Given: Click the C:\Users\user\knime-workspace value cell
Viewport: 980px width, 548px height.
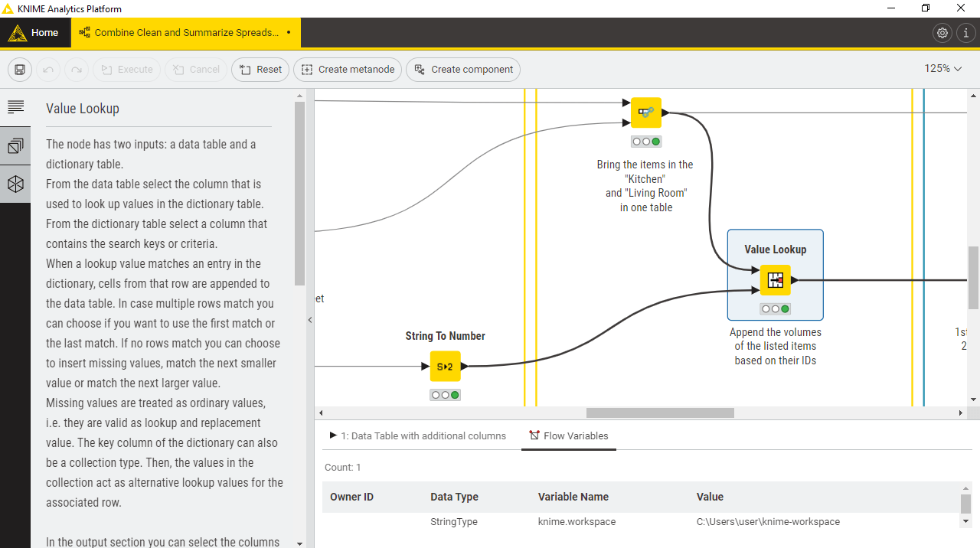Looking at the screenshot, I should click(x=768, y=522).
